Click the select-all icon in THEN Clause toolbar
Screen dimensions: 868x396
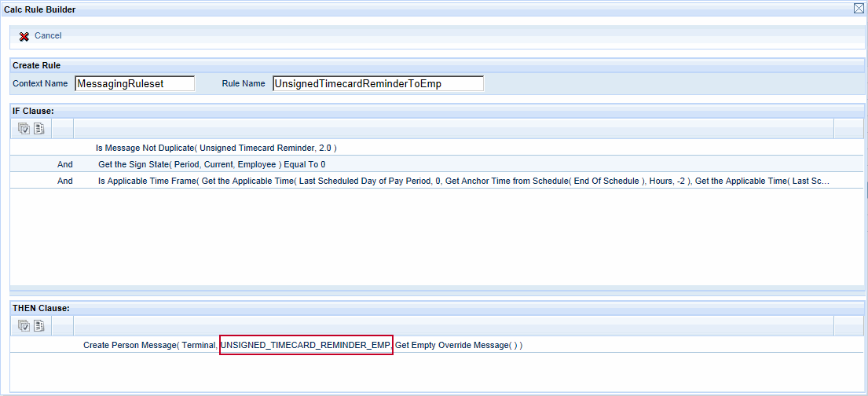point(24,326)
